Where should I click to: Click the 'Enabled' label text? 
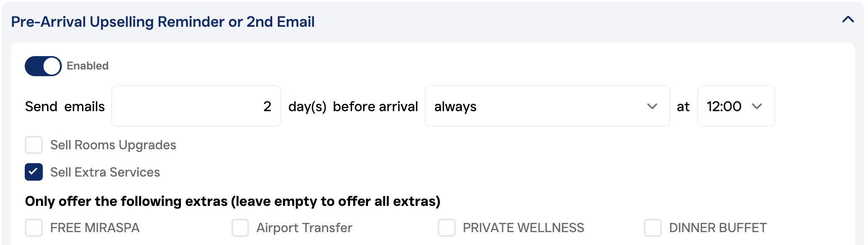(88, 66)
